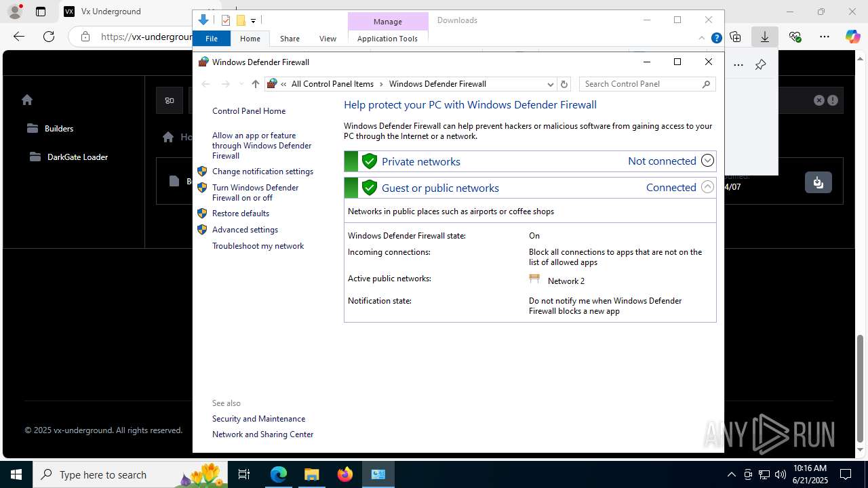
Task: Switch to Share ribbon tab
Action: [290, 39]
